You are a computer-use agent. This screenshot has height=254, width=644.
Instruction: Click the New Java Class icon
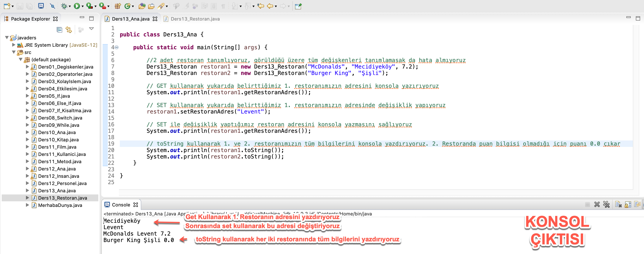[x=128, y=6]
